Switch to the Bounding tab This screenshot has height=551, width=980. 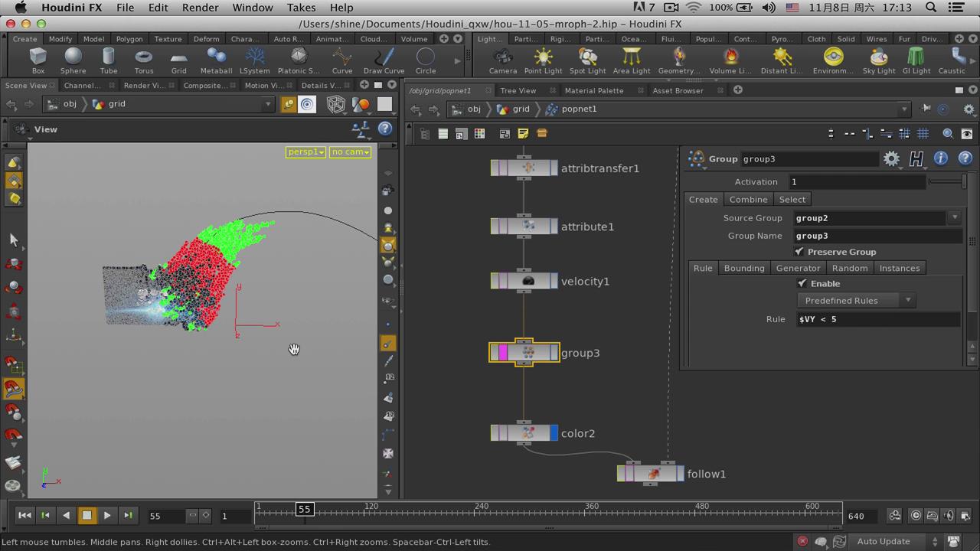pyautogui.click(x=744, y=268)
